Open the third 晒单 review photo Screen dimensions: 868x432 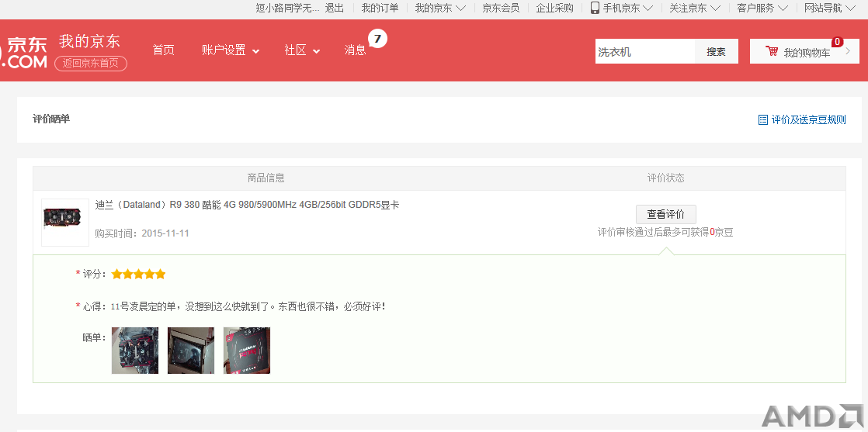[247, 351]
